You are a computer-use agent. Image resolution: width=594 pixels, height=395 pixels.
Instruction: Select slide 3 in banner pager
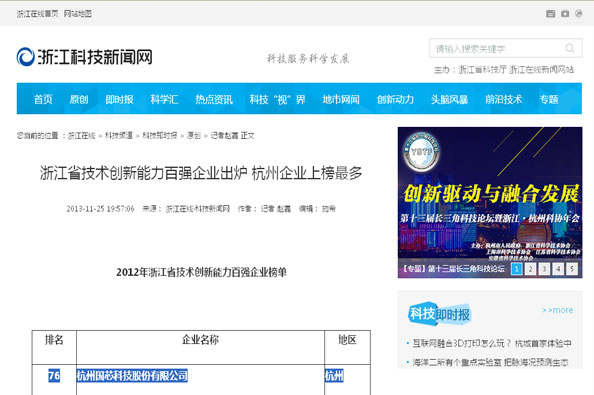tap(544, 269)
